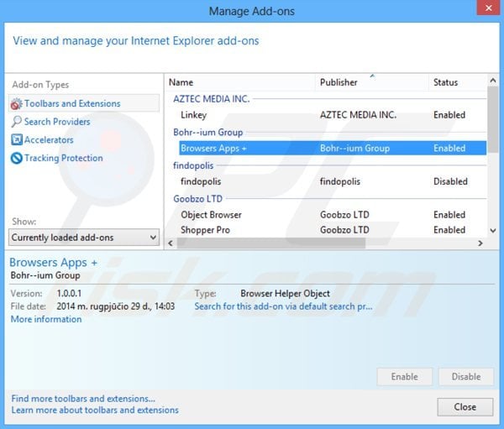
Task: Click the Accelerators arrow icon
Action: point(17,140)
